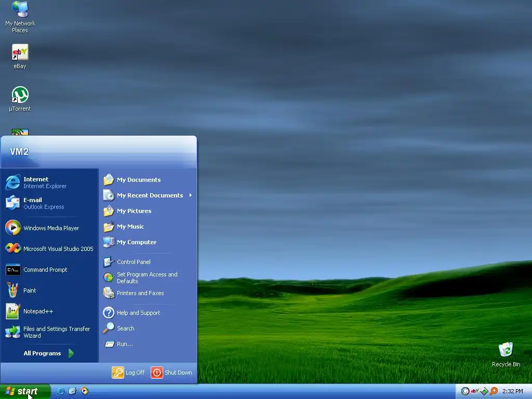
Task: Open the Run... dialog
Action: (148, 344)
